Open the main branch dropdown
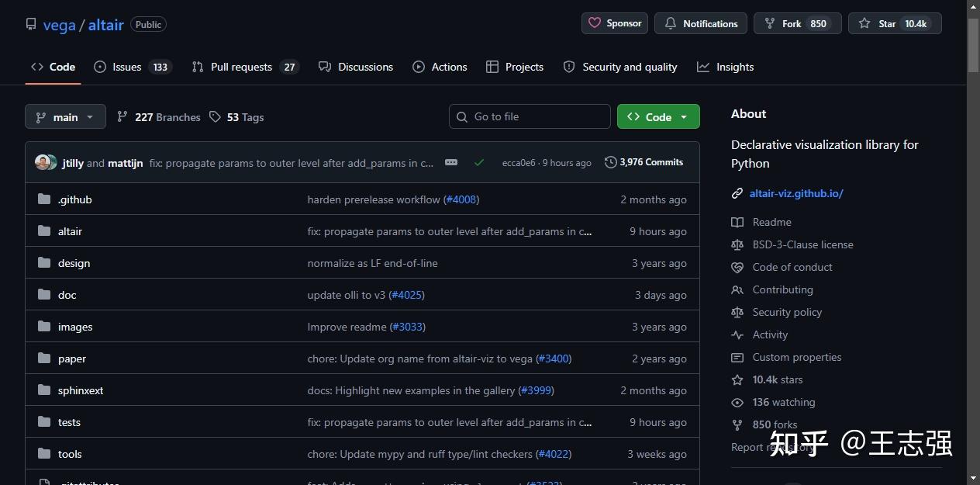Viewport: 980px width, 485px height. click(x=65, y=117)
